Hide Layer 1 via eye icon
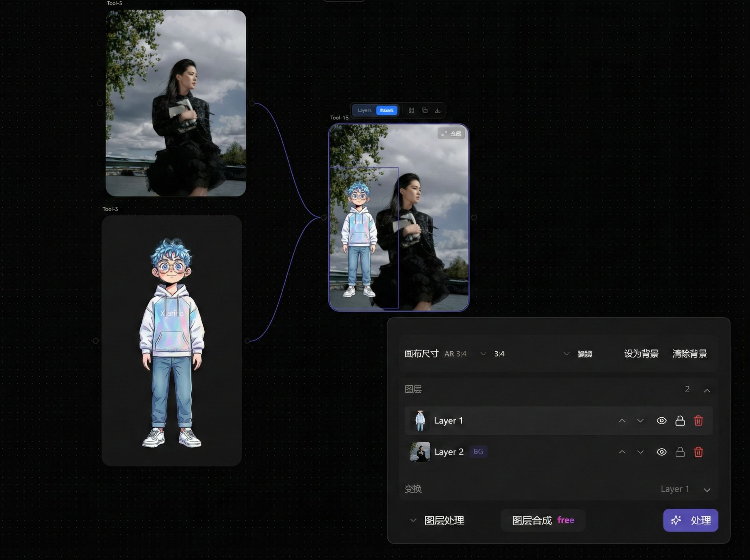The width and height of the screenshot is (750, 560). (661, 420)
